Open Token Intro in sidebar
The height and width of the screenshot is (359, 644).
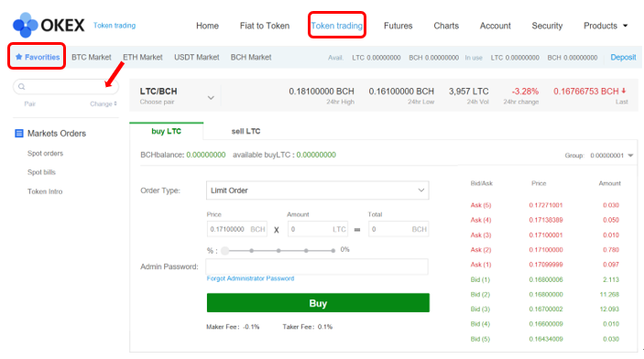[x=45, y=191]
